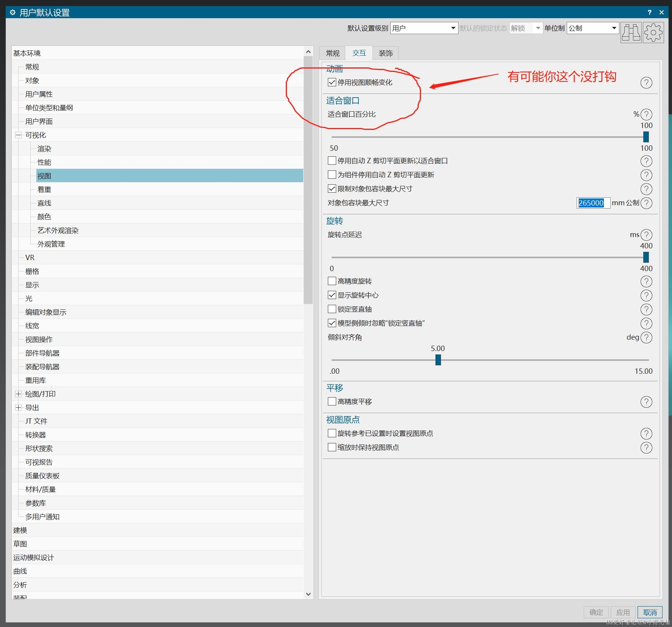672x627 pixels.
Task: Open help for 对象包容块最大尺寸 field
Action: [x=646, y=203]
